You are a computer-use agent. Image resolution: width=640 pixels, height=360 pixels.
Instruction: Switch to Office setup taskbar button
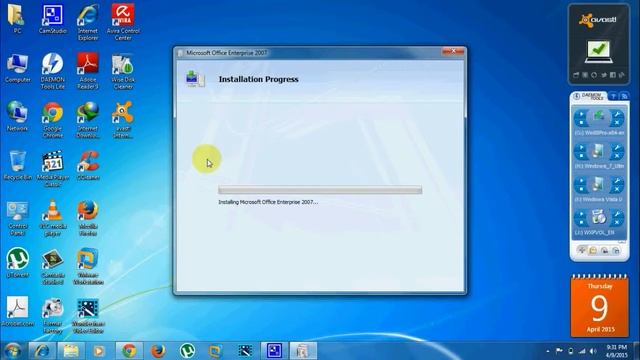[x=303, y=351]
